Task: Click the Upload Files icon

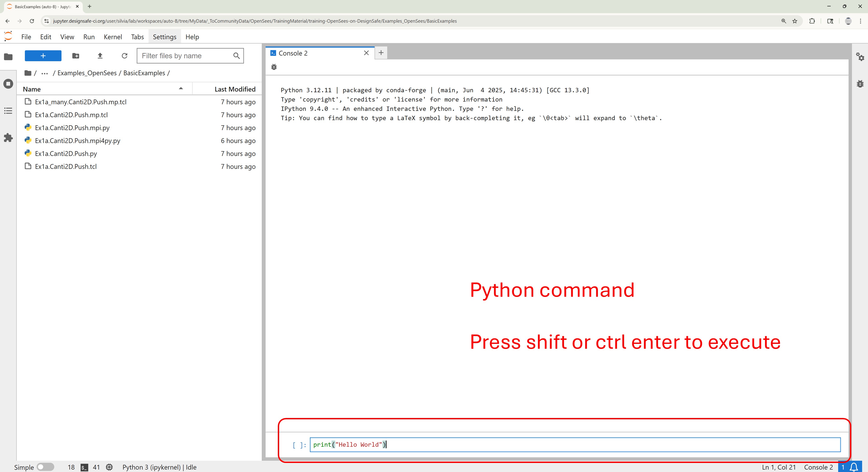Action: 100,56
